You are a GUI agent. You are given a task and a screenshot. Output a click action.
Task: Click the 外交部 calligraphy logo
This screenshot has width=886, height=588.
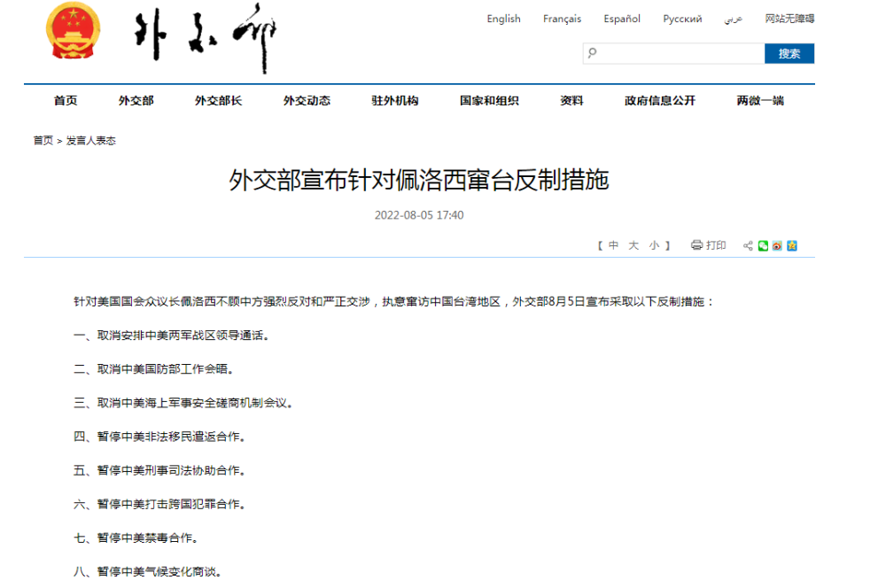click(x=206, y=39)
